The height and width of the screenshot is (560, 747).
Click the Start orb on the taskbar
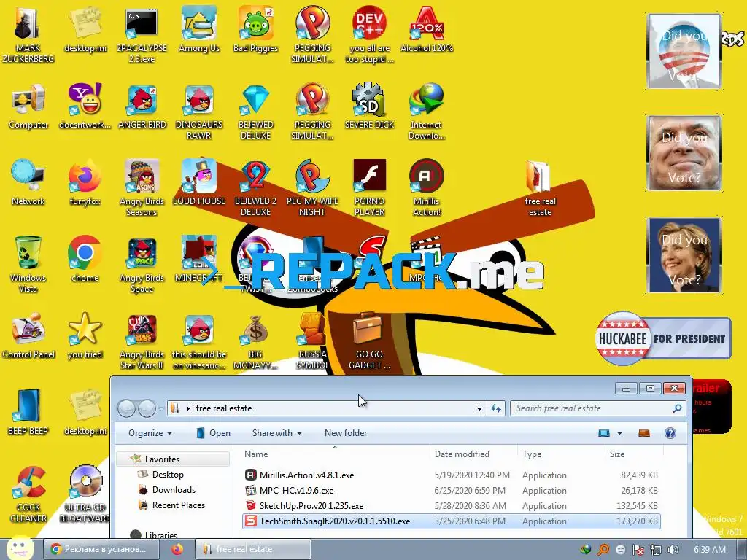[x=20, y=548]
